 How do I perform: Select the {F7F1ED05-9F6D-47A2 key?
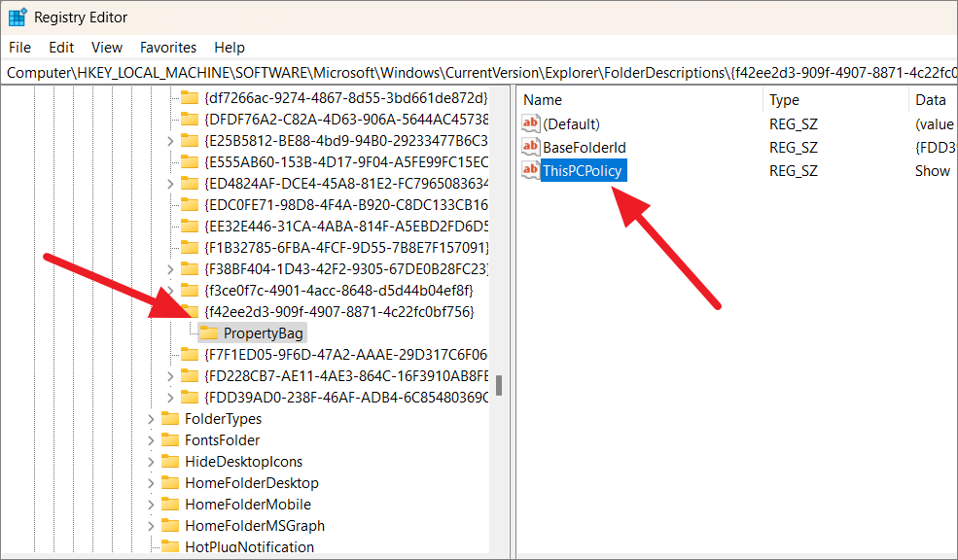[x=346, y=354]
